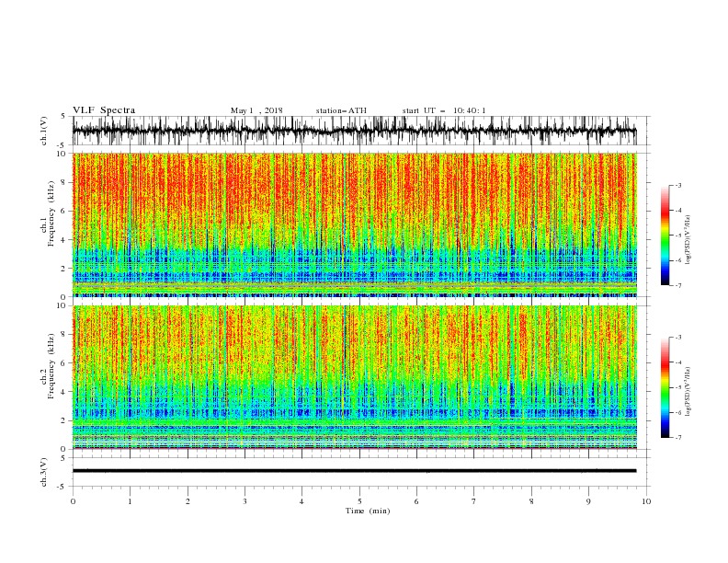The height and width of the screenshot is (563, 728).
Task: Click the '-7' label on ch.2 colorbar
Action: coord(677,438)
